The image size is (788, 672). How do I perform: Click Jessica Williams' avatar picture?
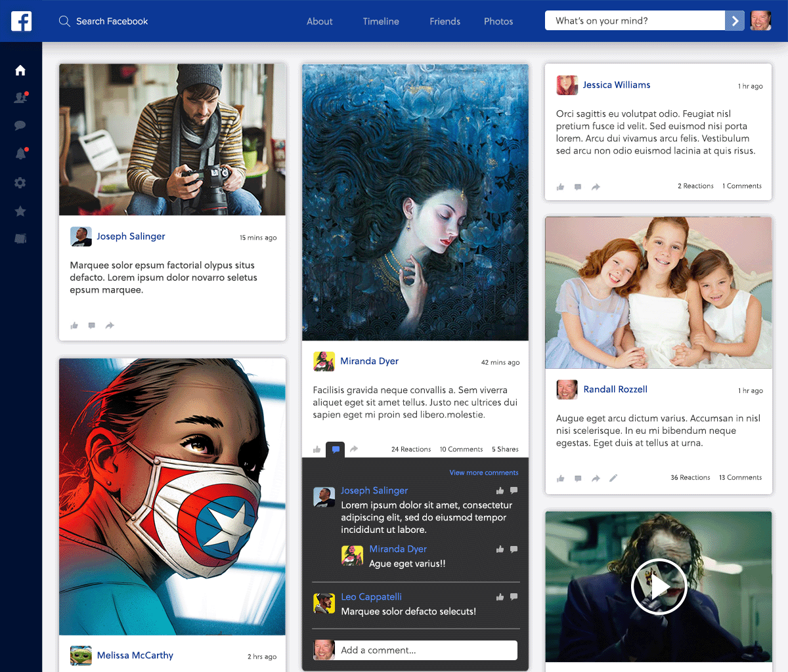coord(567,85)
